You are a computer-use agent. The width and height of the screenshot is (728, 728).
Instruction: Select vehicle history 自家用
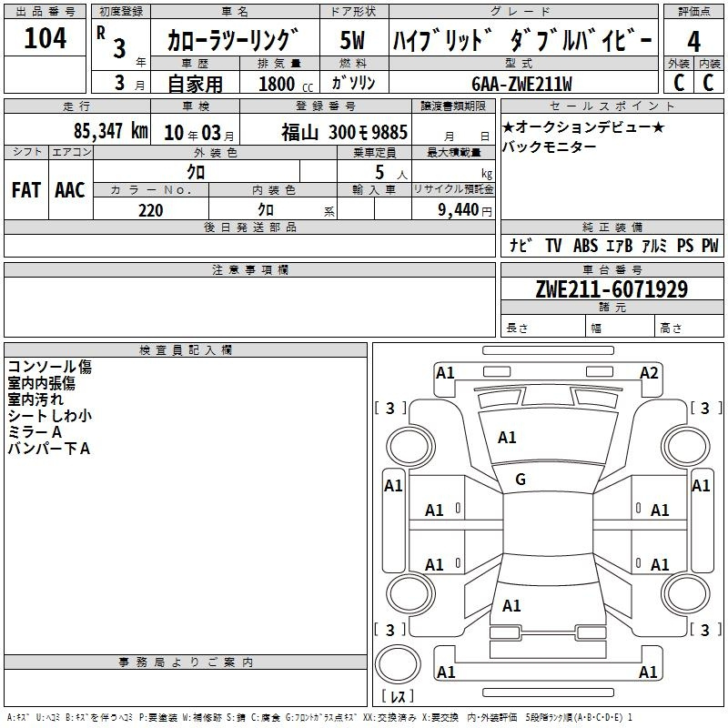tap(195, 84)
